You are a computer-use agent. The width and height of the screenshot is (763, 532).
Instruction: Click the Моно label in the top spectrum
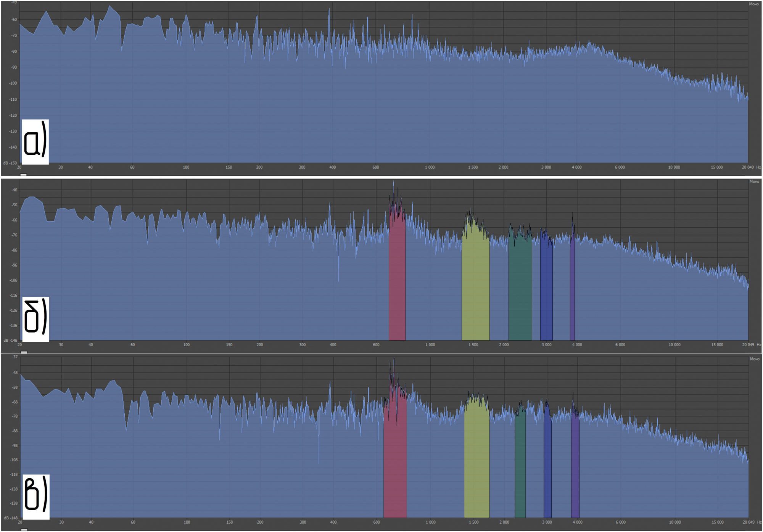pos(753,4)
